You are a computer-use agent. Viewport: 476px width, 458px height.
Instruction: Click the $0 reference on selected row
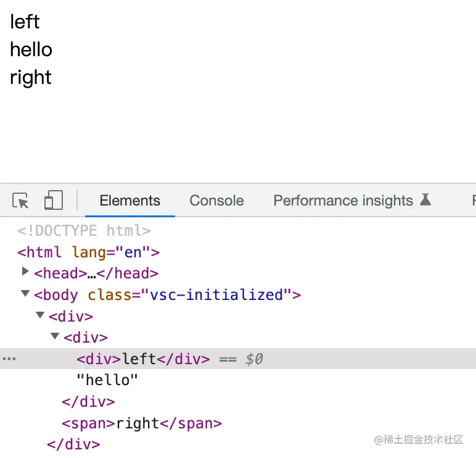(x=254, y=359)
